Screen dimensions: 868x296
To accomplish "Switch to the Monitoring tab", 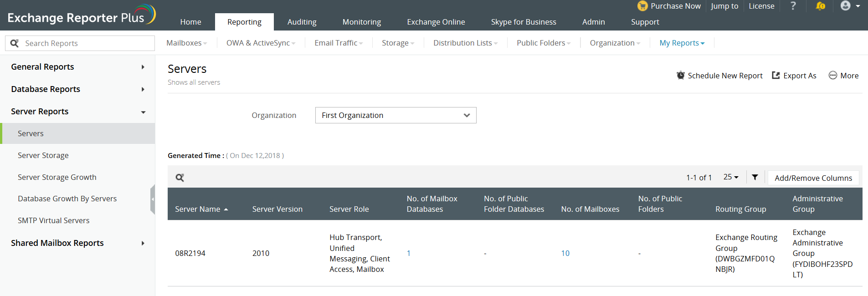I will (362, 22).
